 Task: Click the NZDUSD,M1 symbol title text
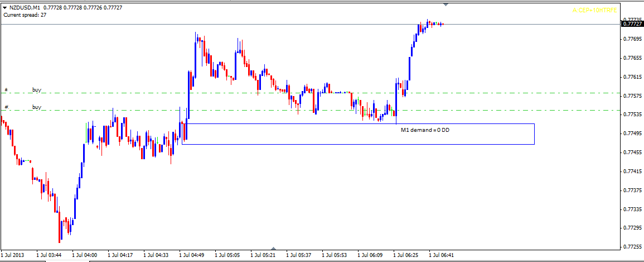(25, 7)
